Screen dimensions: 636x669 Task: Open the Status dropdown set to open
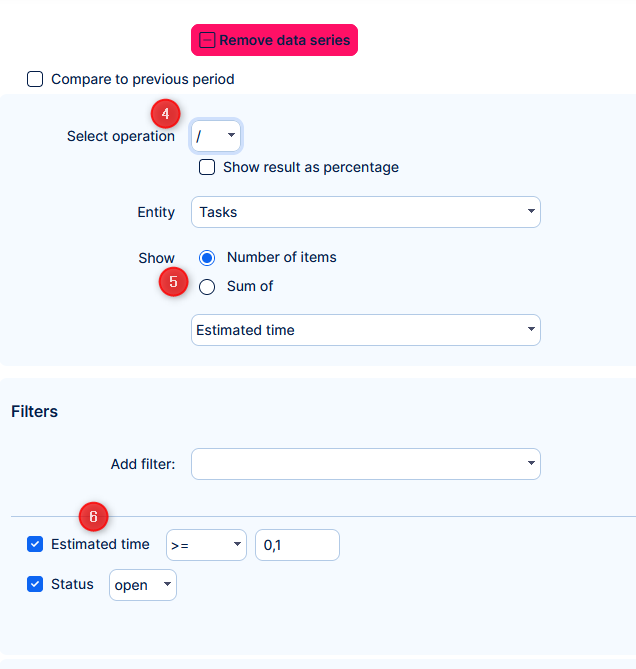click(142, 585)
